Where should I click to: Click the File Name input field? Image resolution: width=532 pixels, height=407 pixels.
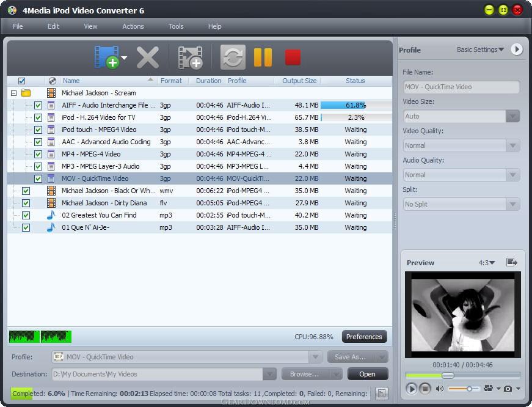[x=461, y=87]
